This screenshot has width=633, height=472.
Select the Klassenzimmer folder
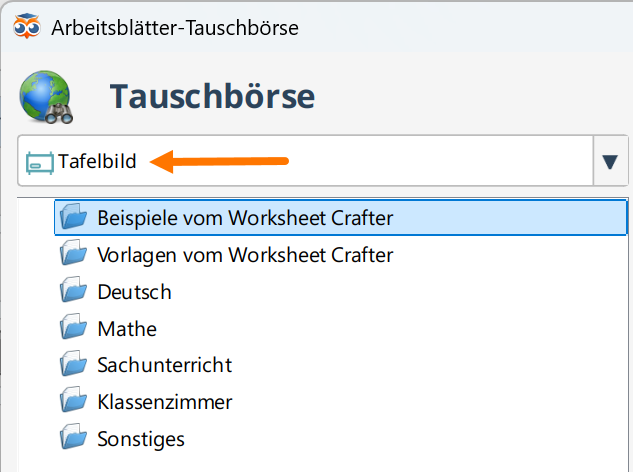click(x=165, y=402)
